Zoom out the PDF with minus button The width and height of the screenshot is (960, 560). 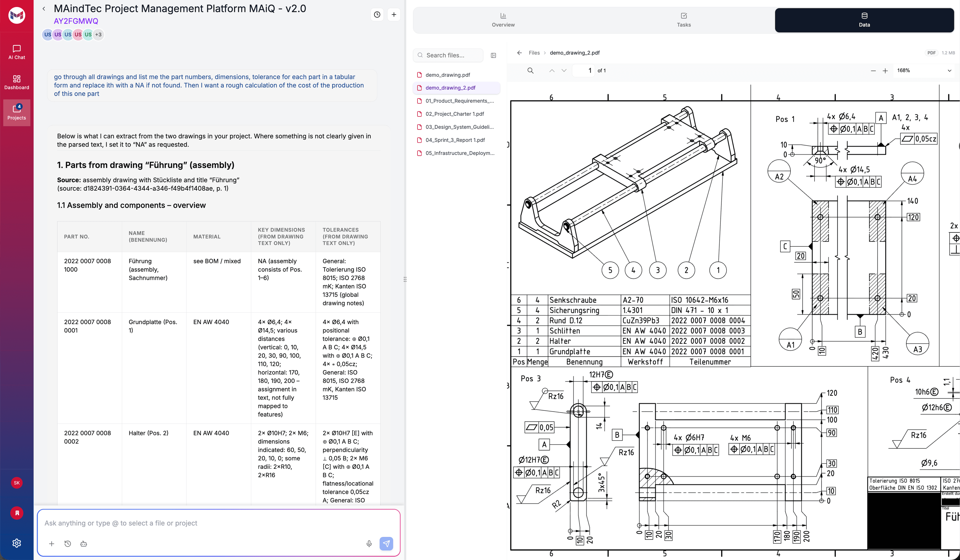pos(873,71)
